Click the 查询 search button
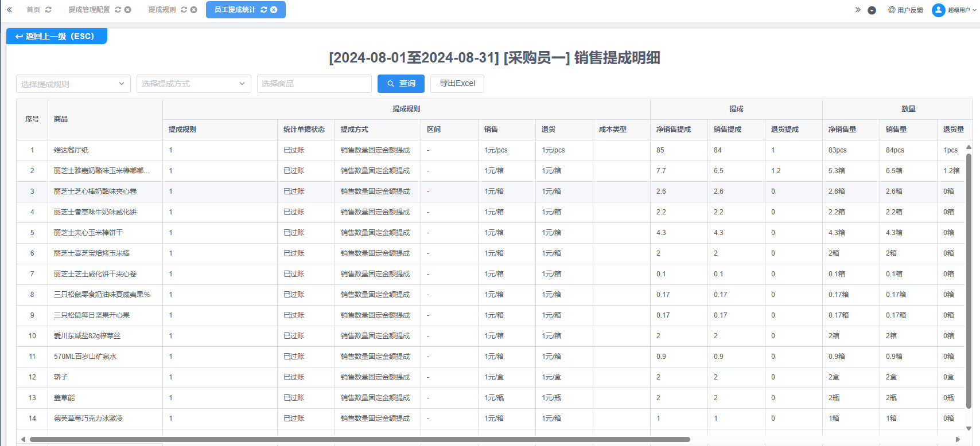Screen dimensions: 980x446 [401, 84]
